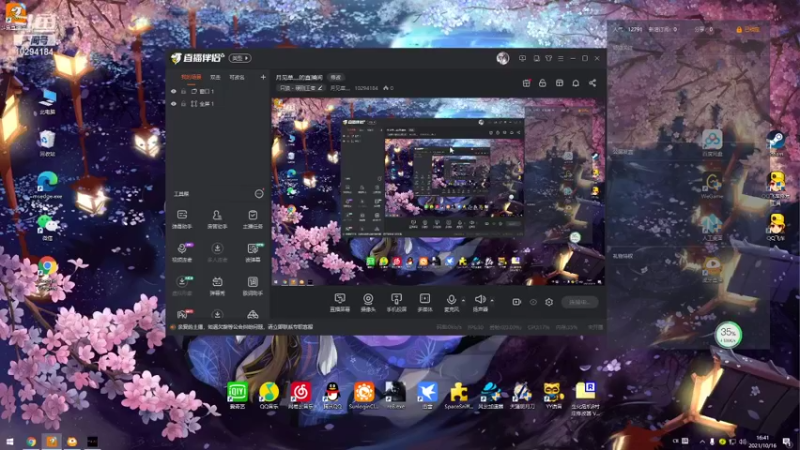The height and width of the screenshot is (450, 800).
Task: Open messages icon in title bar
Action: 522,59
